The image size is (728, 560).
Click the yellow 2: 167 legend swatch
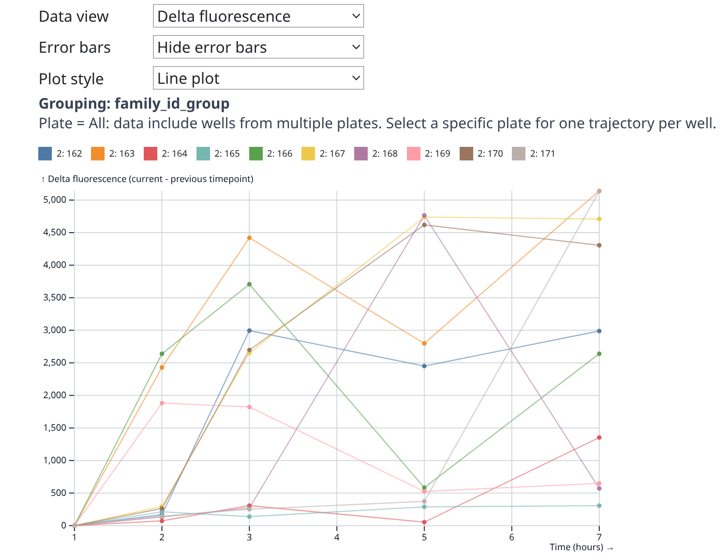click(x=308, y=154)
